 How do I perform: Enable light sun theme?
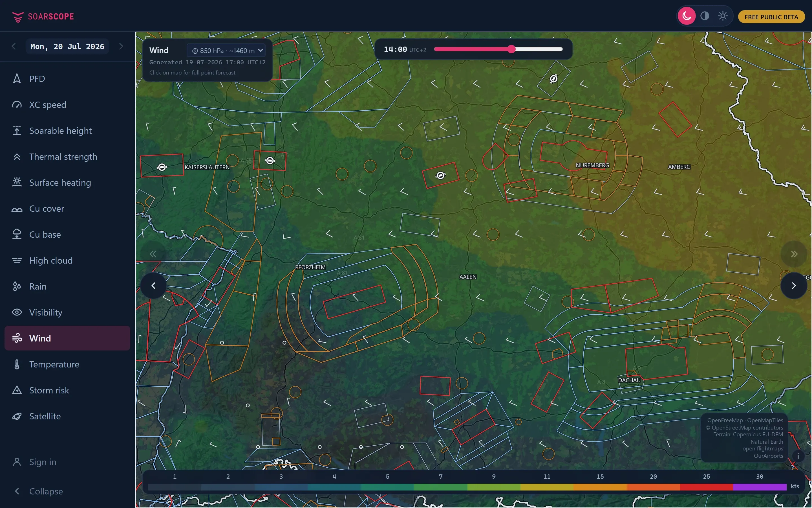tap(722, 16)
